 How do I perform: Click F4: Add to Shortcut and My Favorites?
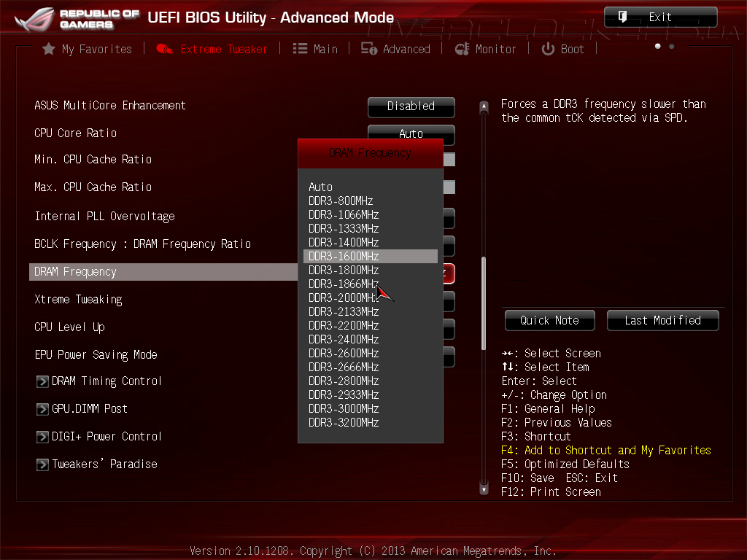click(606, 451)
